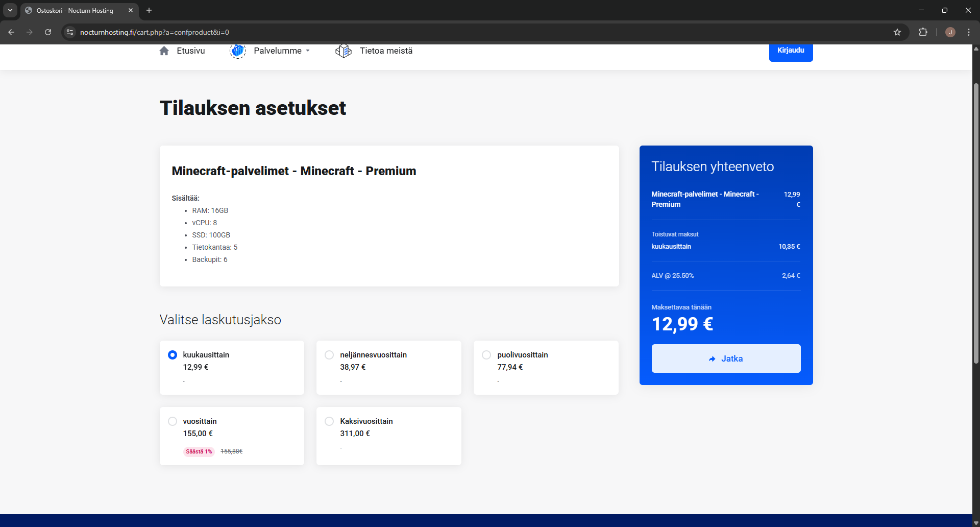Select the puolivuosittain billing option
Image resolution: width=980 pixels, height=527 pixels.
(x=486, y=354)
